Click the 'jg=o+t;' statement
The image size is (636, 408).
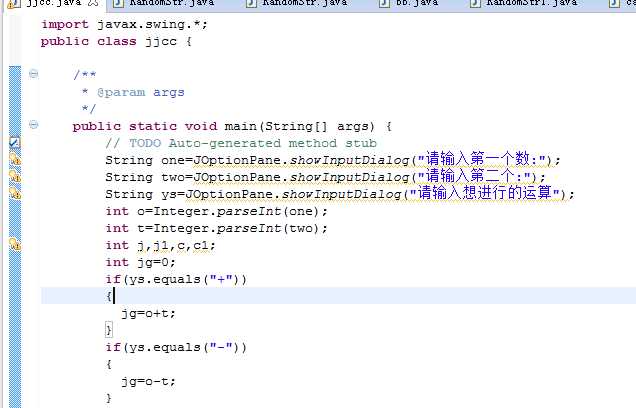coord(148,314)
